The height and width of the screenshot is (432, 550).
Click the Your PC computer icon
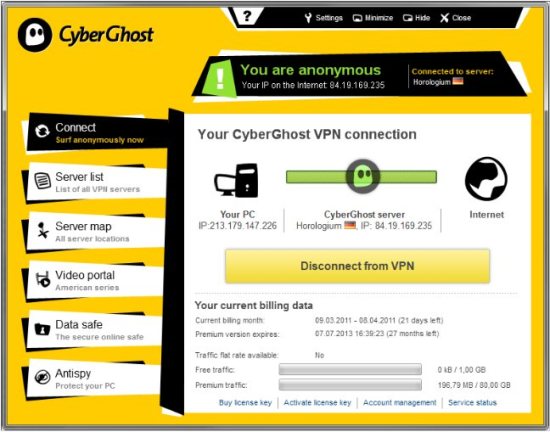pos(236,181)
